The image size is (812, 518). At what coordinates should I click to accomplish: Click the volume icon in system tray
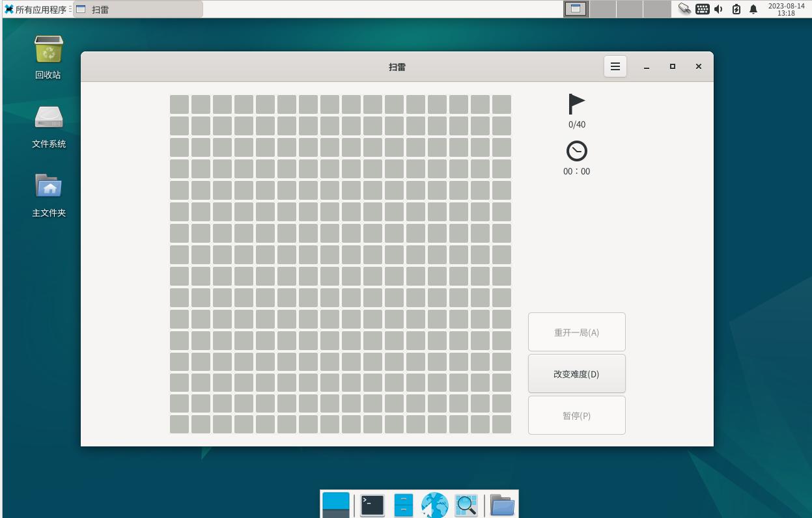pos(719,9)
